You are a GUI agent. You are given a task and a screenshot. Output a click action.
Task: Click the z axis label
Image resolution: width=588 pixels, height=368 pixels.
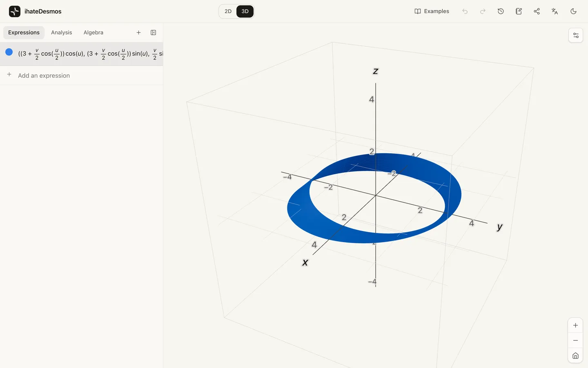pyautogui.click(x=376, y=71)
